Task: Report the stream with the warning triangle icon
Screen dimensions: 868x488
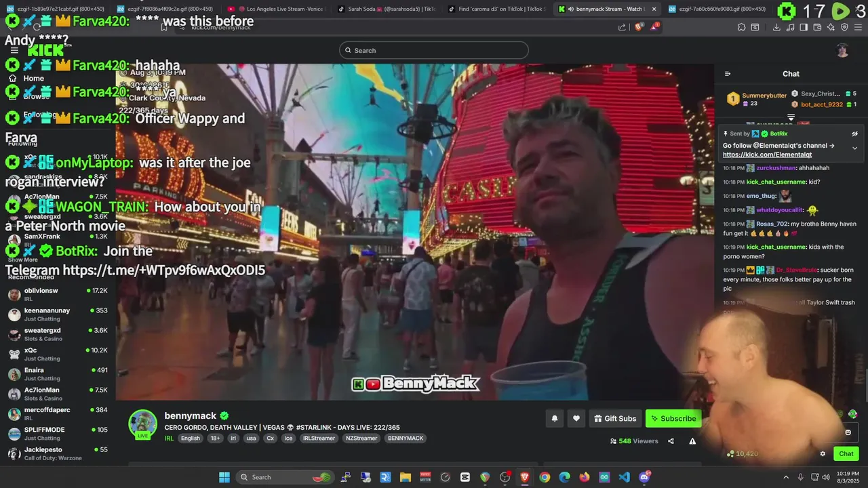Action: pos(692,441)
